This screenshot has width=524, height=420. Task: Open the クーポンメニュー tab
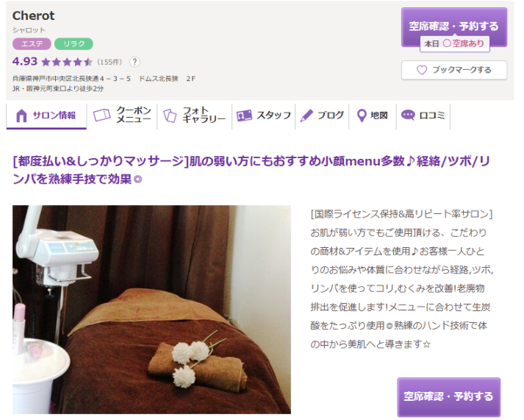pos(122,115)
